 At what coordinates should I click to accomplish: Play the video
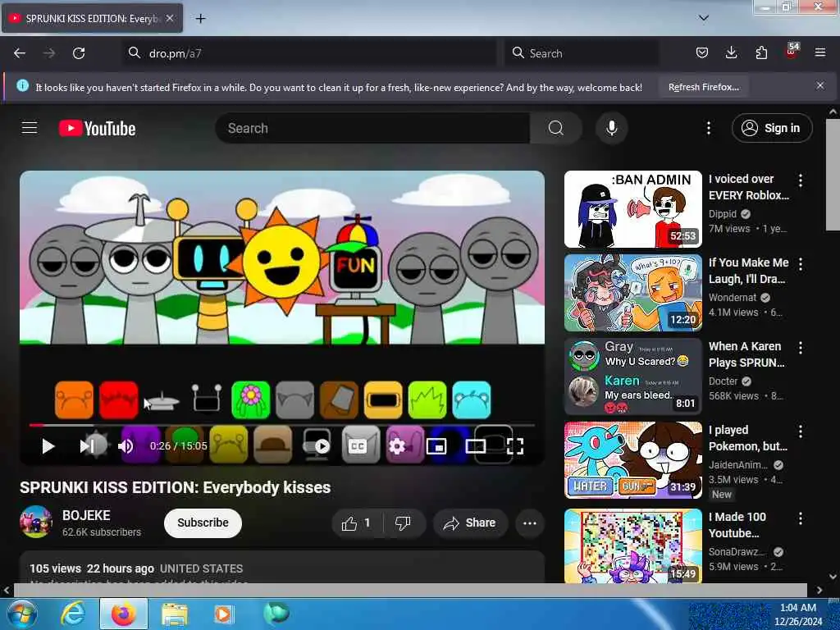point(48,445)
